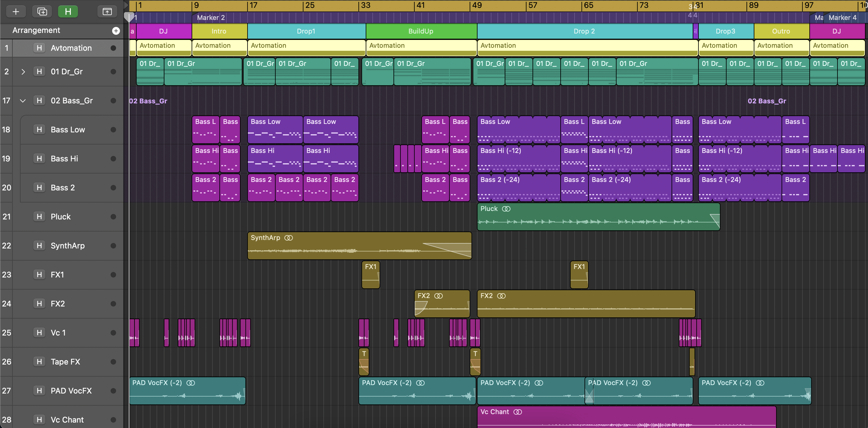Select the Drop 2 arrangement marker

[x=585, y=31]
